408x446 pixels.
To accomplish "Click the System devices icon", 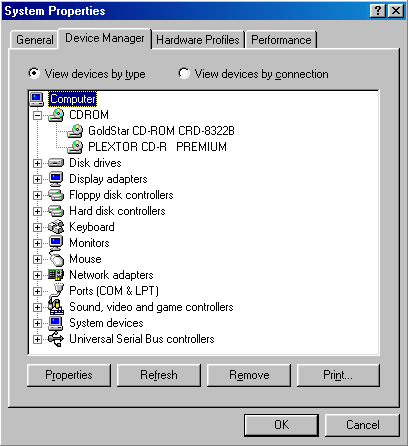I will [x=56, y=323].
